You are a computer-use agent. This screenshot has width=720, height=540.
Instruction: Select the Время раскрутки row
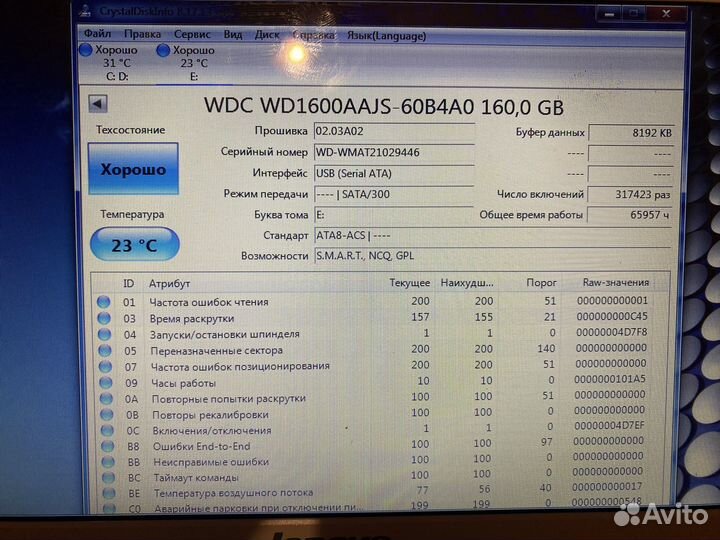[x=377, y=318]
